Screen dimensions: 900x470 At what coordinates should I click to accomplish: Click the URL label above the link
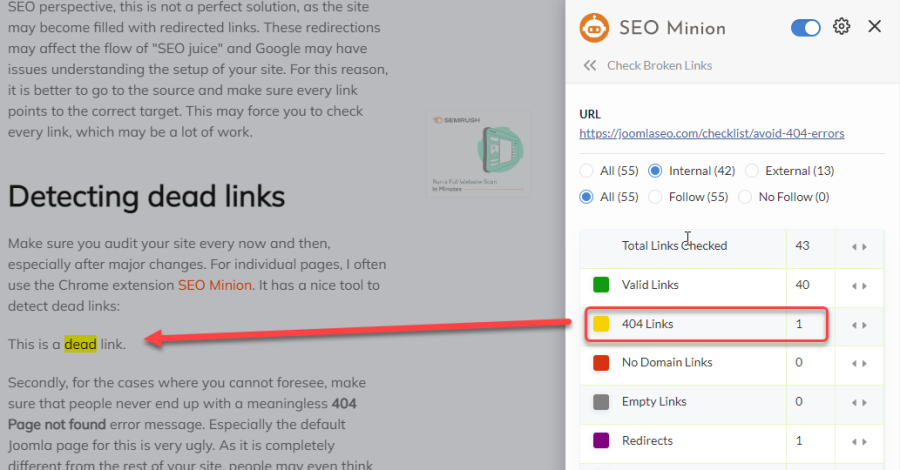pyautogui.click(x=589, y=114)
